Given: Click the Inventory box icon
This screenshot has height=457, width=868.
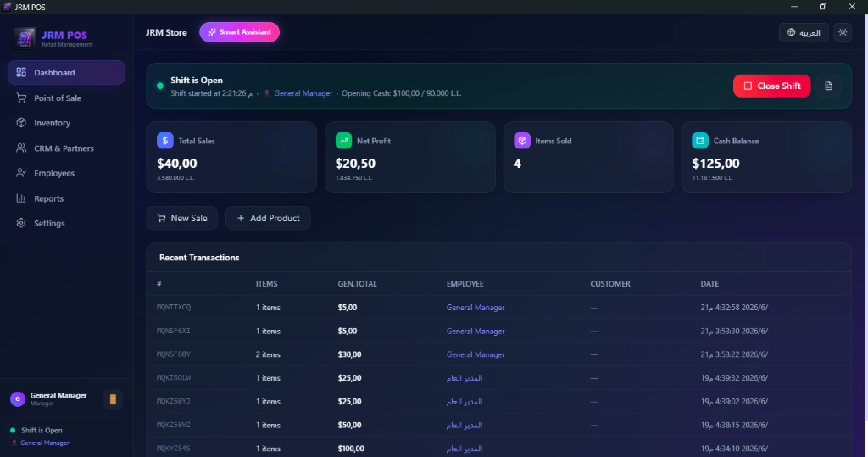Looking at the screenshot, I should 21,122.
